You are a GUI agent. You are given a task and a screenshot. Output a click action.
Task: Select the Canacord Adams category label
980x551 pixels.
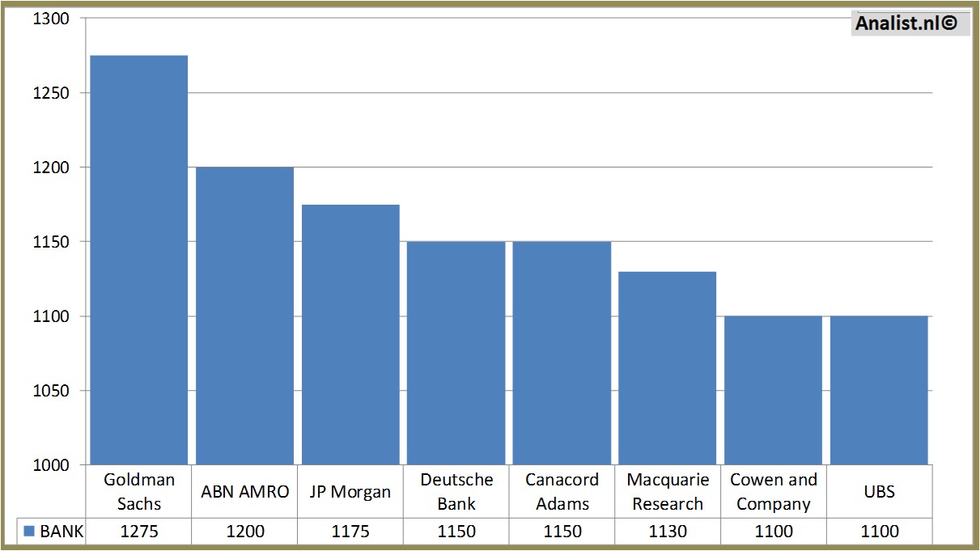point(562,492)
